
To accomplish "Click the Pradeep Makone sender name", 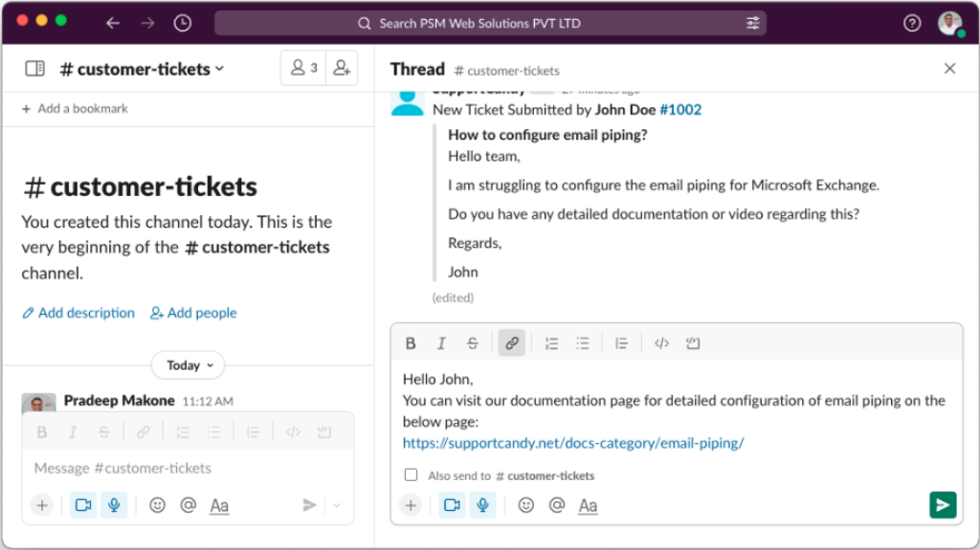I will pyautogui.click(x=120, y=401).
